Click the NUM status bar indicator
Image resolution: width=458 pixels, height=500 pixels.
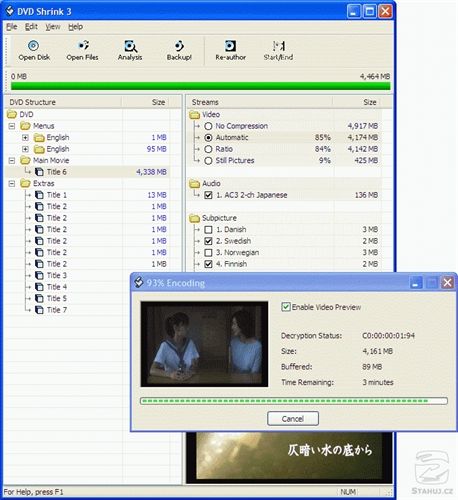[348, 492]
